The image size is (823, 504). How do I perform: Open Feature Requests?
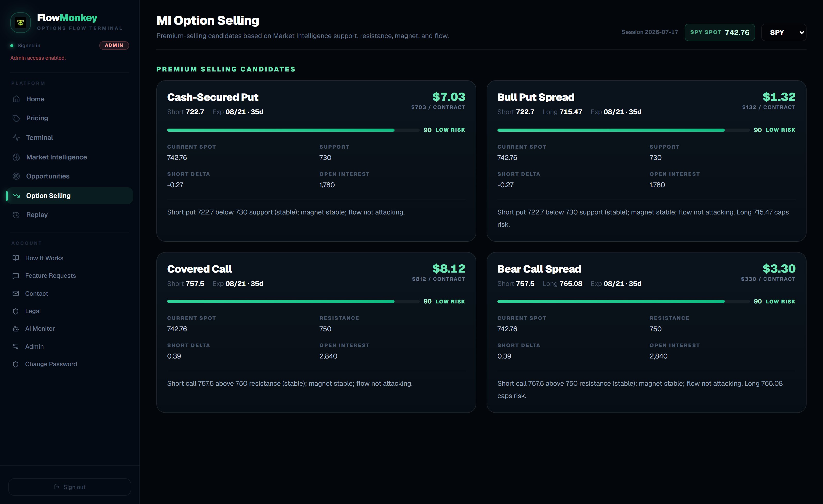click(x=70, y=276)
